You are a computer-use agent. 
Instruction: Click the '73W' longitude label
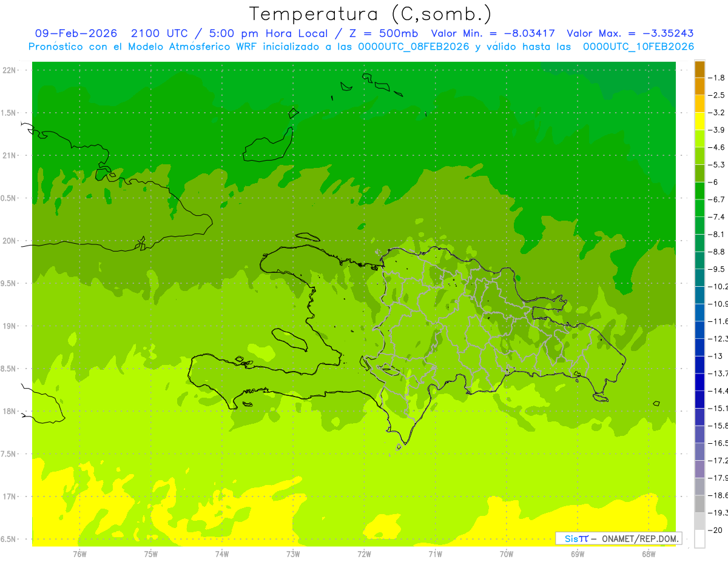(293, 554)
